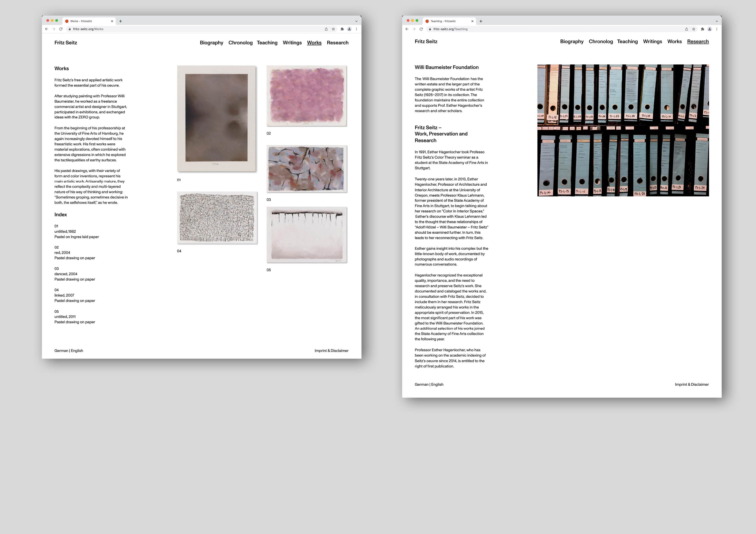Open pink pastel artwork thumbnail 02

pyautogui.click(x=306, y=96)
